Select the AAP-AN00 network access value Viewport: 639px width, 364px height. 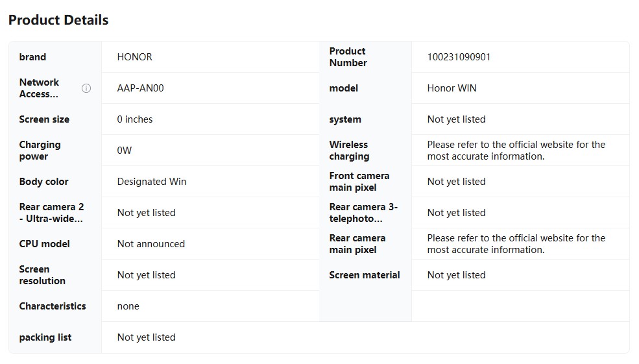[140, 88]
